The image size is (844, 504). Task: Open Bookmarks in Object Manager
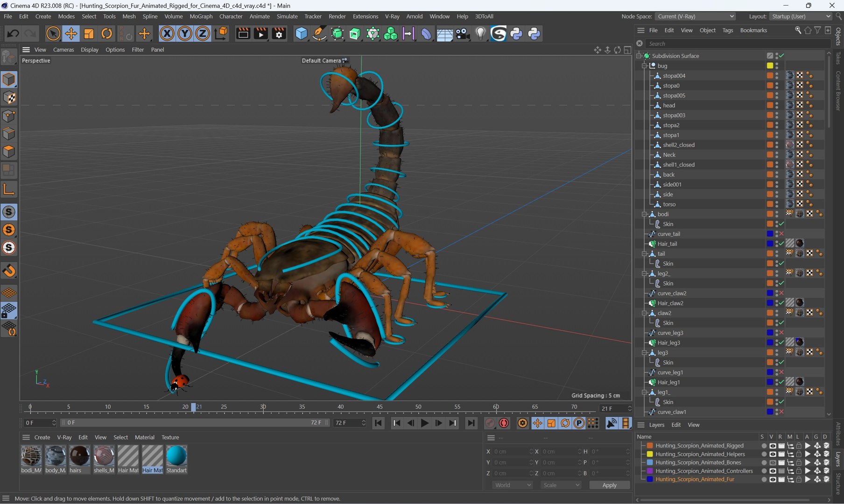pyautogui.click(x=753, y=30)
